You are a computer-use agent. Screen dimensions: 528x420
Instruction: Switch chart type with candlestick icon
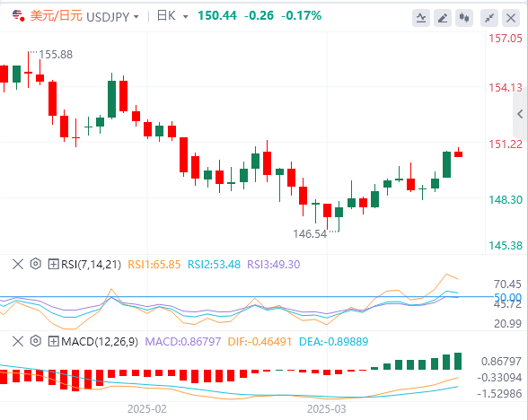click(464, 18)
